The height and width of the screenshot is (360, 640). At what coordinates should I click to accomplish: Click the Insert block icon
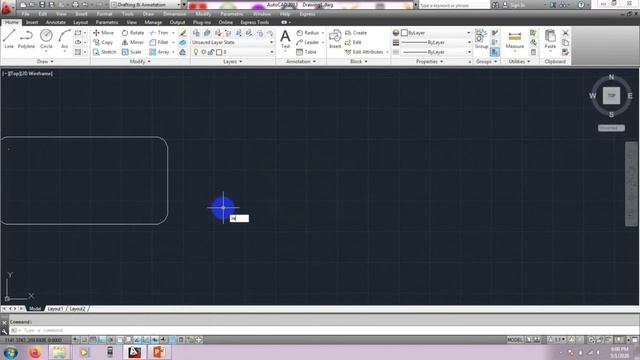[x=335, y=39]
